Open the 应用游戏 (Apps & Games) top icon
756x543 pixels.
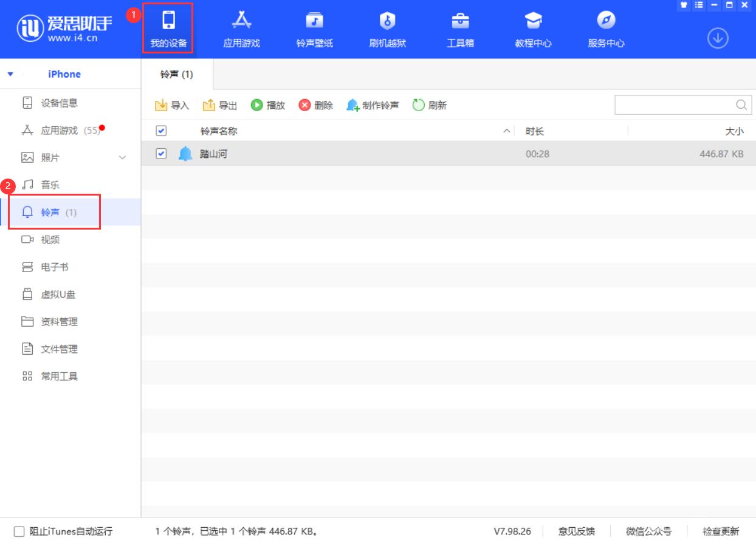point(241,29)
